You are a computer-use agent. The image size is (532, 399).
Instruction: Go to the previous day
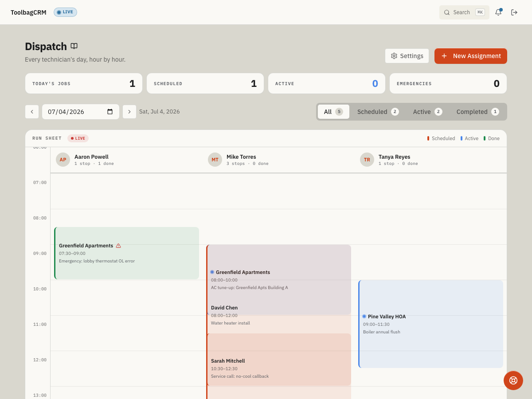pos(32,112)
